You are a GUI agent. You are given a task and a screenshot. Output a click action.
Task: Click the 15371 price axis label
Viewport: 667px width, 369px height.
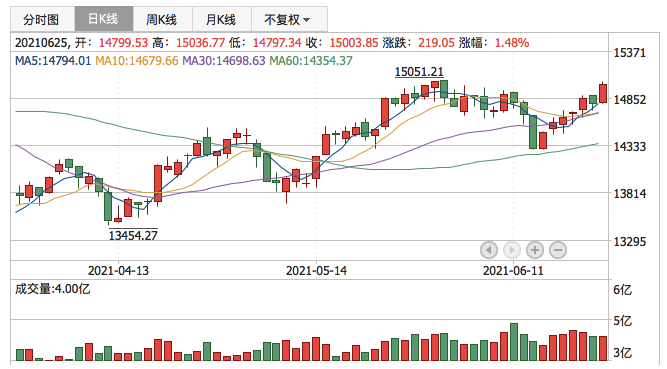pyautogui.click(x=629, y=53)
